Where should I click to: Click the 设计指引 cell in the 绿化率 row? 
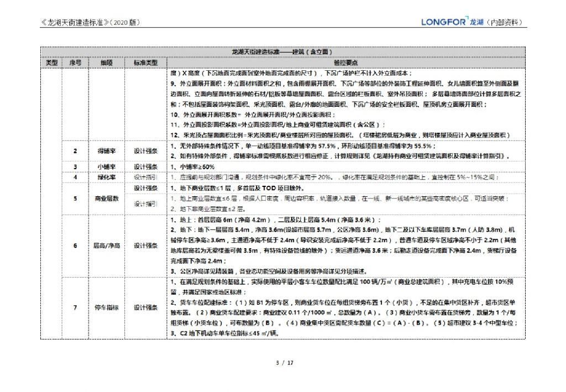coord(145,177)
